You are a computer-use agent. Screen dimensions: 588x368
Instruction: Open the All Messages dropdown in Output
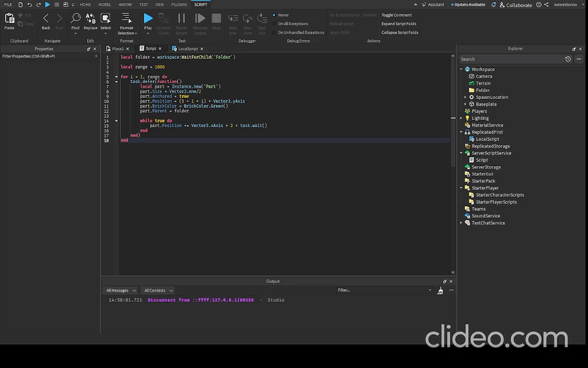(x=119, y=290)
